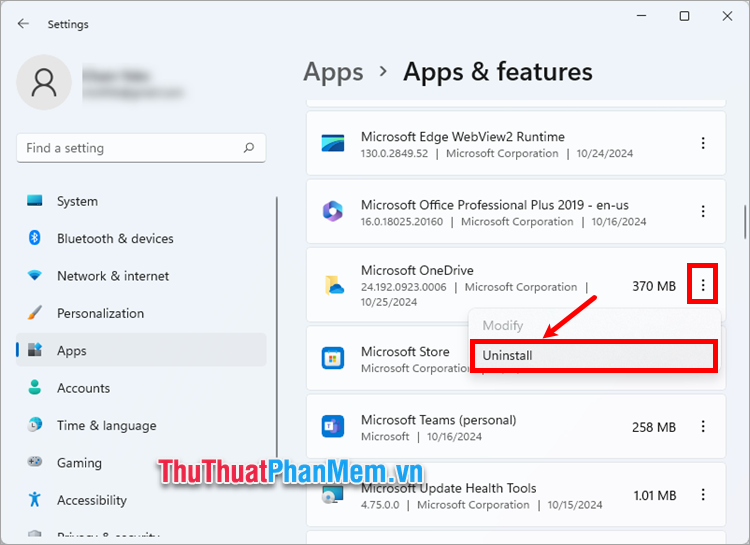Click the Update Health Tools app icon
This screenshot has height=545, width=750.
point(332,495)
